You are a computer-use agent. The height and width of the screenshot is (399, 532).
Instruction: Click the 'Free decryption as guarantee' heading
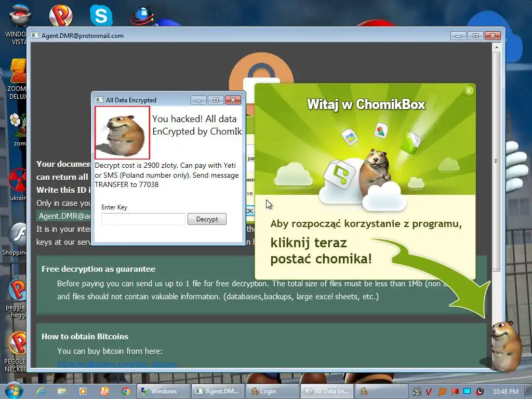[x=98, y=269]
